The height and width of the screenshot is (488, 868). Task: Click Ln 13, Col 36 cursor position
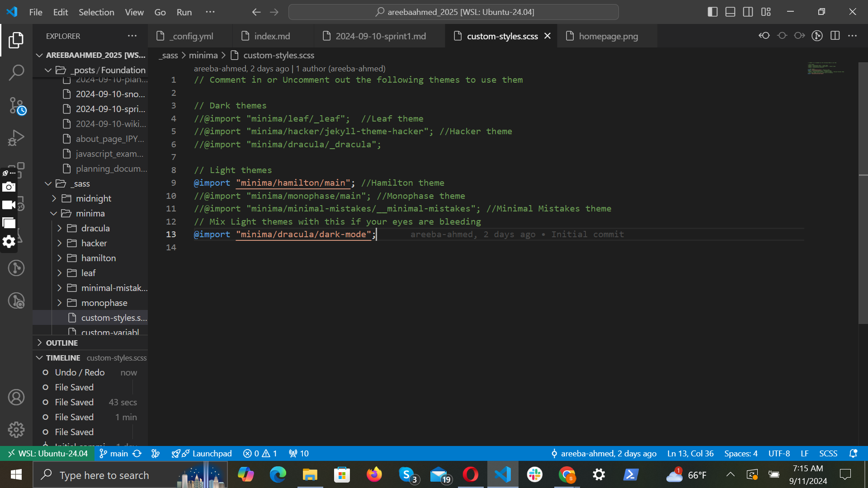pyautogui.click(x=690, y=453)
